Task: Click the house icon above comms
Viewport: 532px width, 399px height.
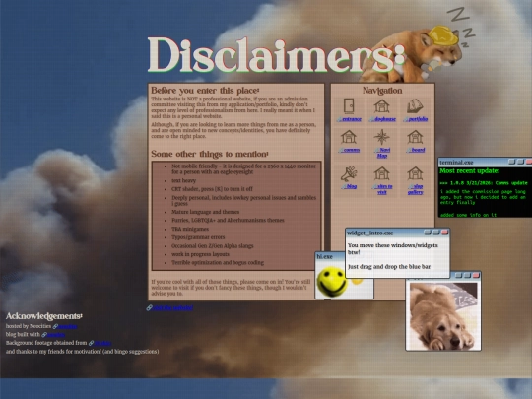Action: 349,137
